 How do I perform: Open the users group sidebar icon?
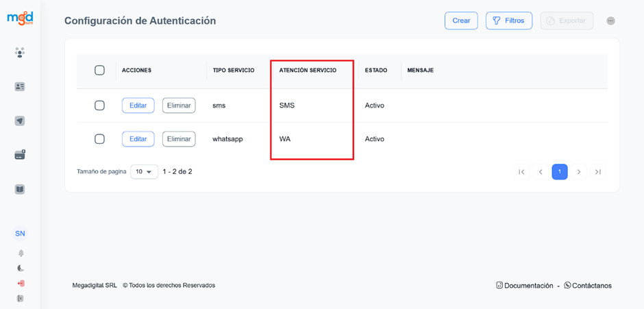[20, 53]
